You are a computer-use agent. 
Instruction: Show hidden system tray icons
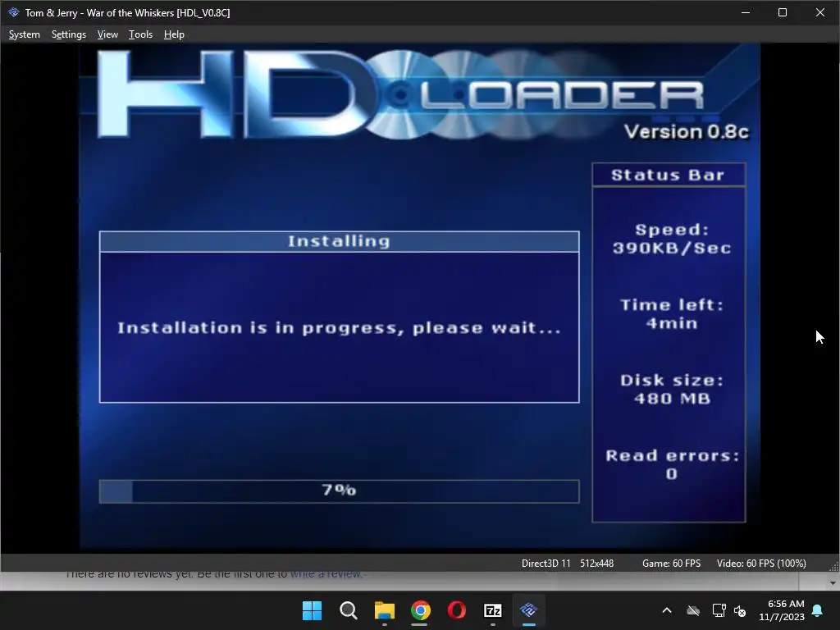coord(666,610)
